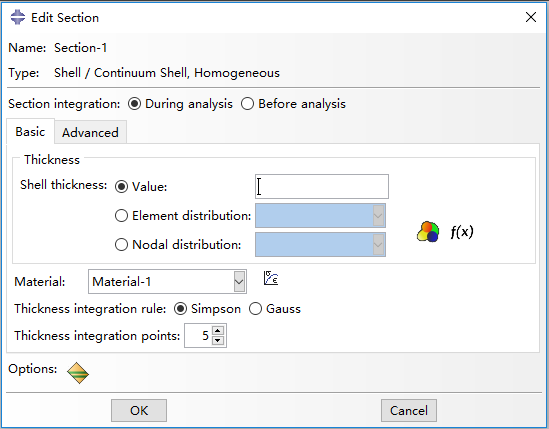Click the Cancel button
549x429 pixels.
409,410
